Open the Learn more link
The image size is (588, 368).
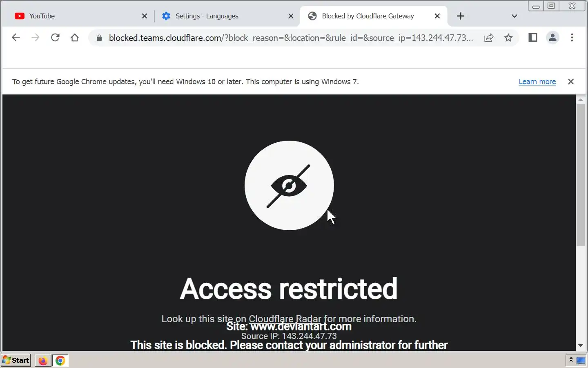tap(537, 82)
